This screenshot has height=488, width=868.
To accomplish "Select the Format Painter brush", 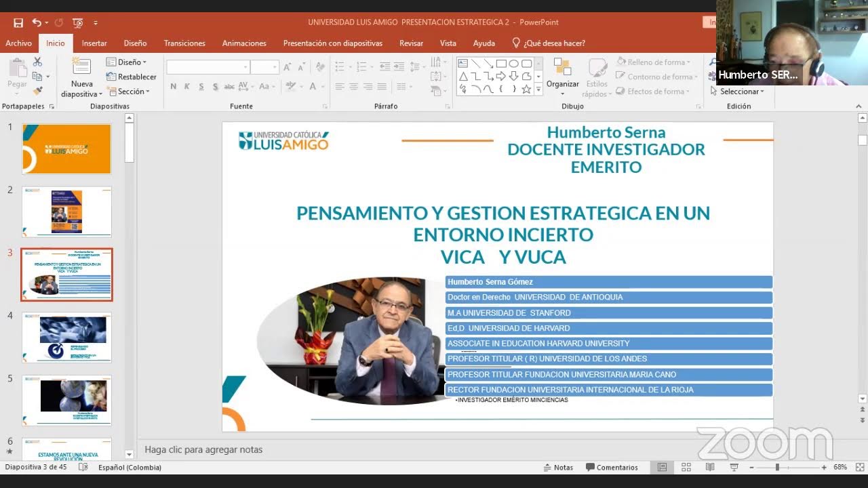I will (37, 91).
